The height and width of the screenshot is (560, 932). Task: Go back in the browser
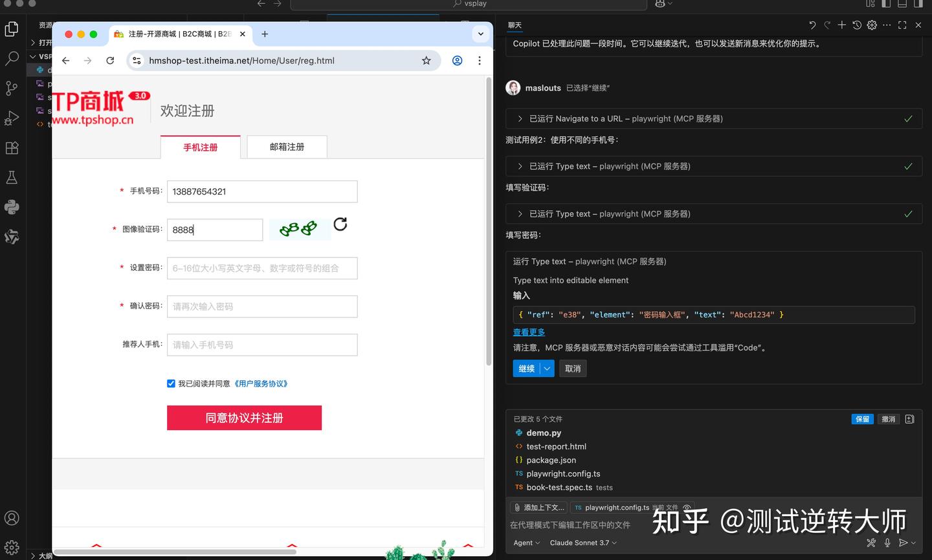[x=66, y=61]
